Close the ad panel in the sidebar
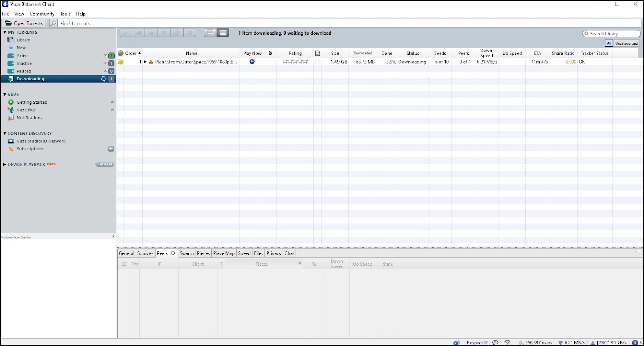644x346 pixels. pos(114,237)
